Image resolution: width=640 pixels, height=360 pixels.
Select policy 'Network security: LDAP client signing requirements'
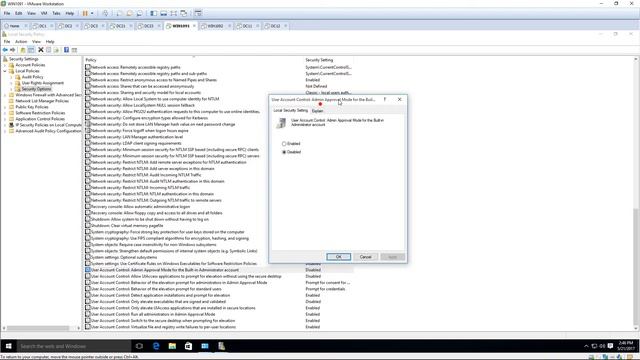(136, 143)
